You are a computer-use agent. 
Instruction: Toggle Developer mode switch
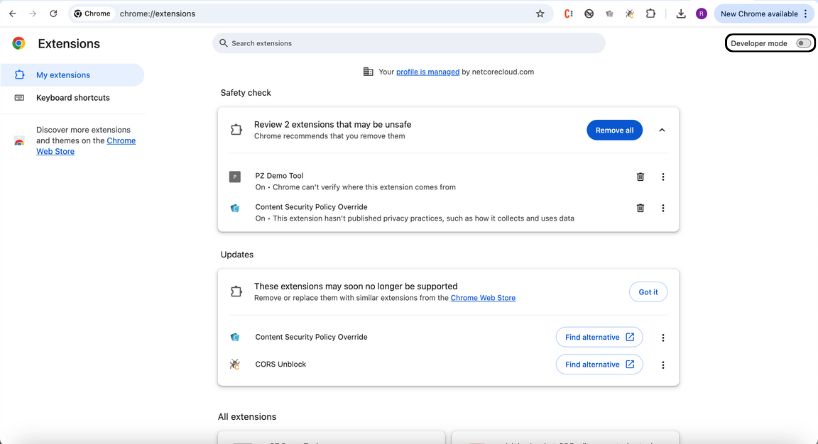pyautogui.click(x=802, y=44)
